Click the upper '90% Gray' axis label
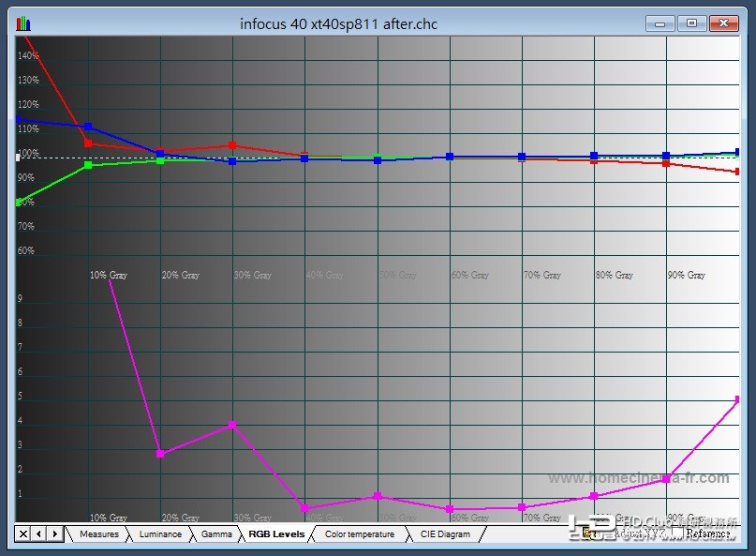Screen dimensions: 756x556 687,275
